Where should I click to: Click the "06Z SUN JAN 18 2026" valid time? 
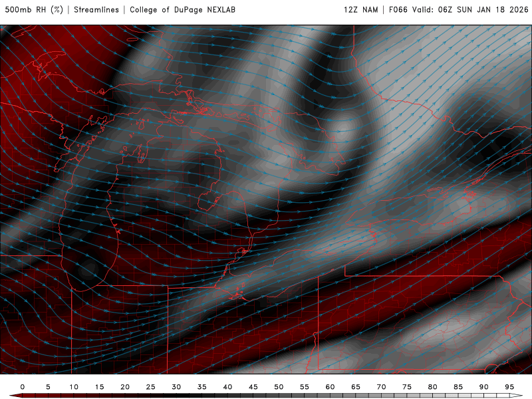coord(483,9)
